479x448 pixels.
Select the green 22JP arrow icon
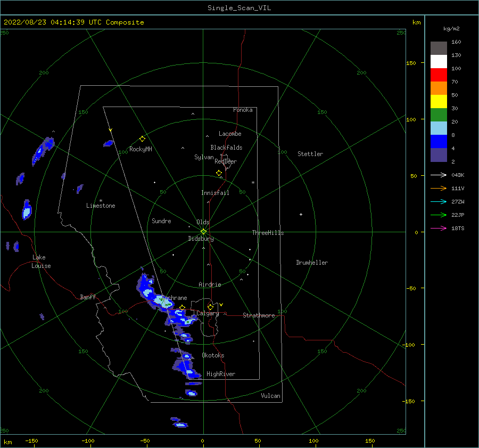tap(439, 215)
